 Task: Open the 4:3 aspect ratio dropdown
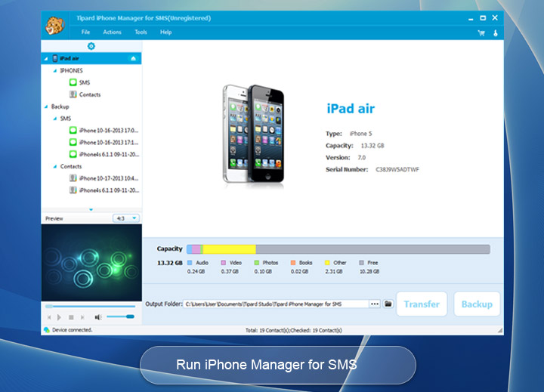tap(126, 218)
